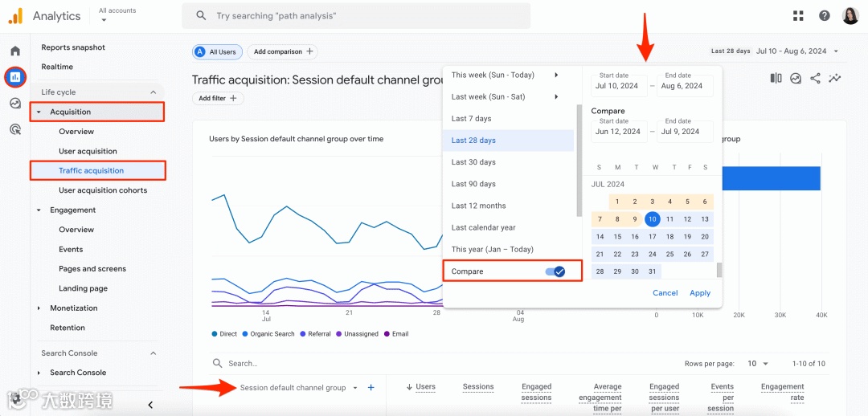Click the preset list scrollbar
The height and width of the screenshot is (416, 868).
click(579, 161)
